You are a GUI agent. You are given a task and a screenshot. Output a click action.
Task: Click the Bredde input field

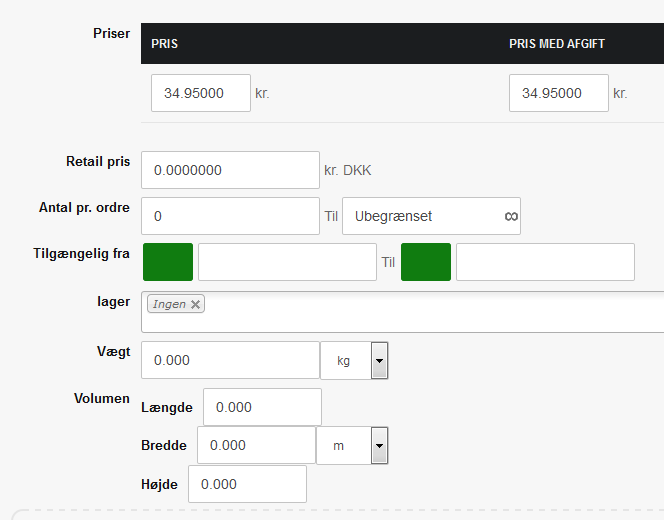[256, 445]
